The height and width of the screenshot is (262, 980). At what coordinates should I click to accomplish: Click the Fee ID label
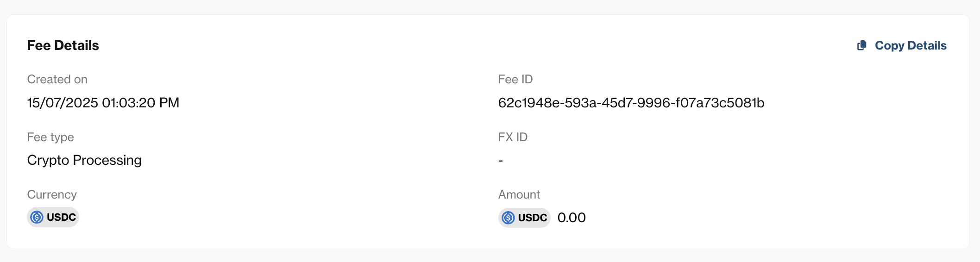pos(515,79)
